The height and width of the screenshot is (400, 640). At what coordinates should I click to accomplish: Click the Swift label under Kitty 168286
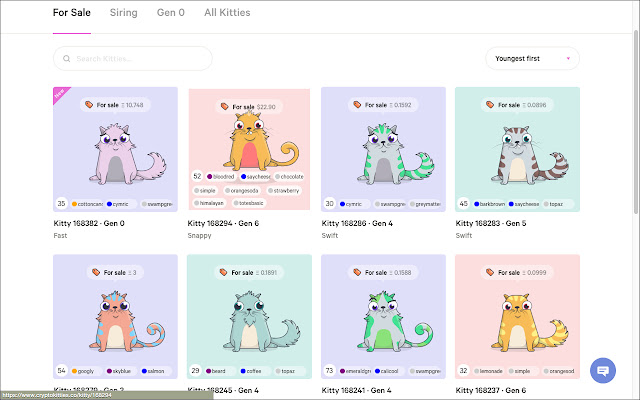330,236
